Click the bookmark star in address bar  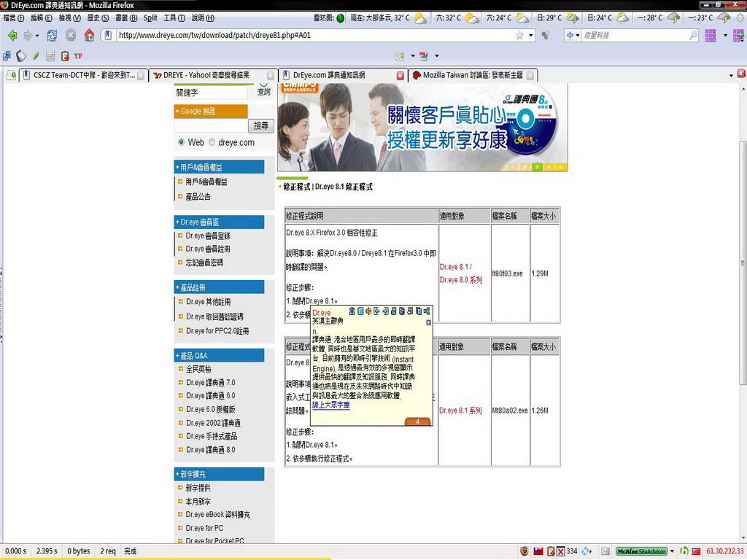tap(519, 35)
